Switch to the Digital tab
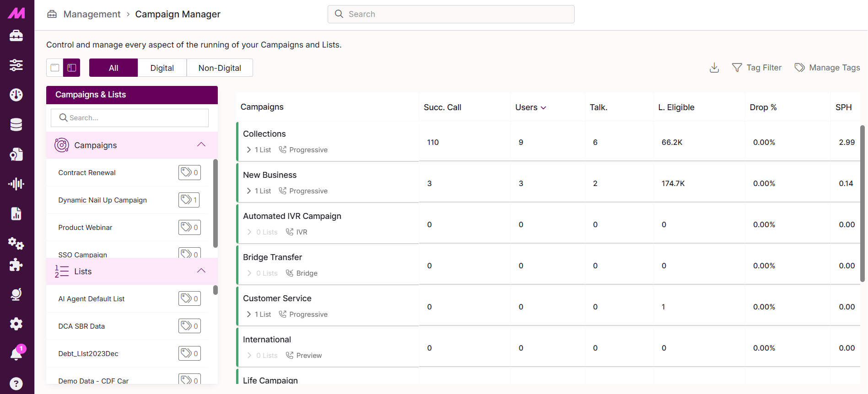The height and width of the screenshot is (394, 868). [162, 68]
